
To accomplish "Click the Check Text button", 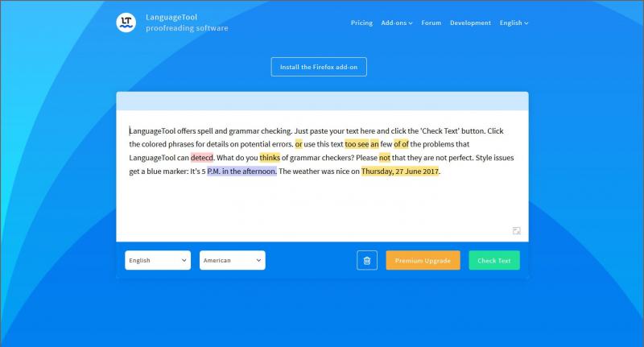I will point(494,260).
